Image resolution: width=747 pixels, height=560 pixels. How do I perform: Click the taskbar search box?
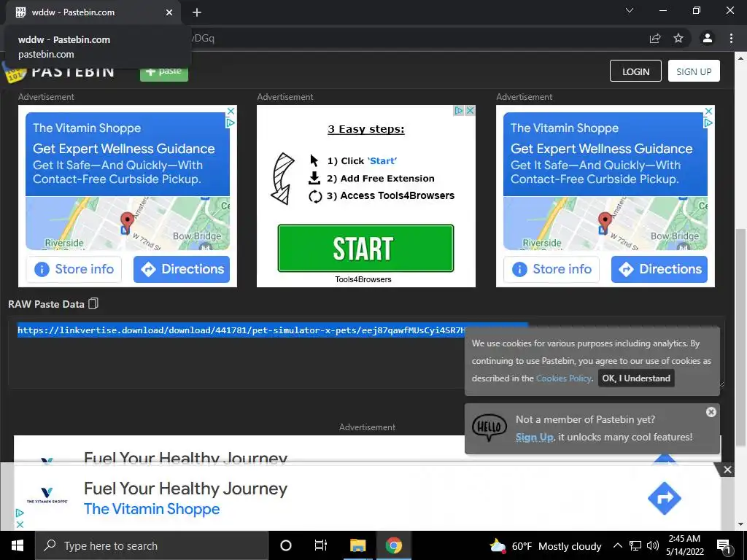click(152, 545)
